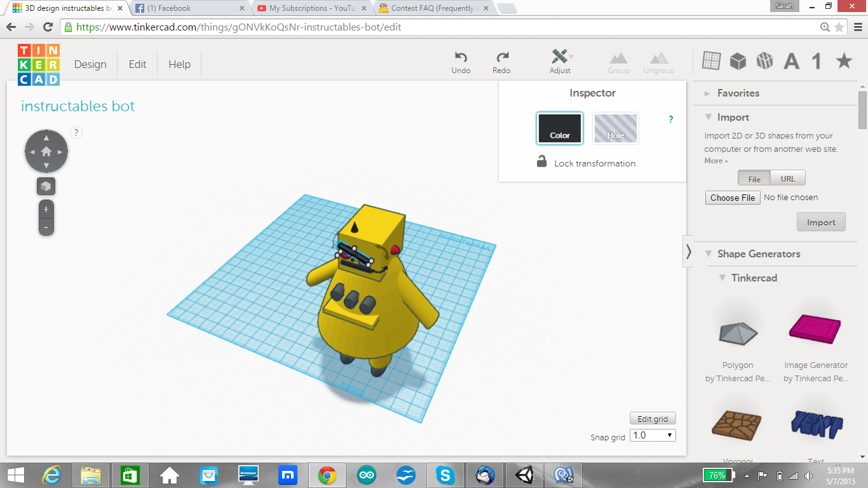
Task: Open the Edit menu
Action: (137, 64)
